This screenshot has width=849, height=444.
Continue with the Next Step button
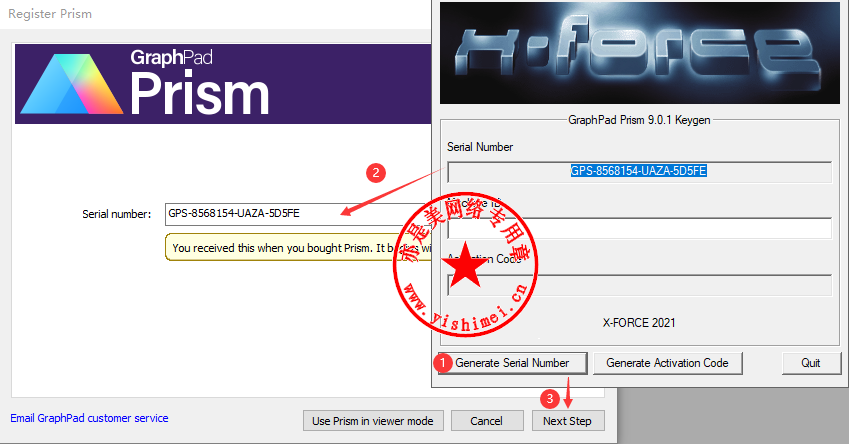(x=567, y=421)
